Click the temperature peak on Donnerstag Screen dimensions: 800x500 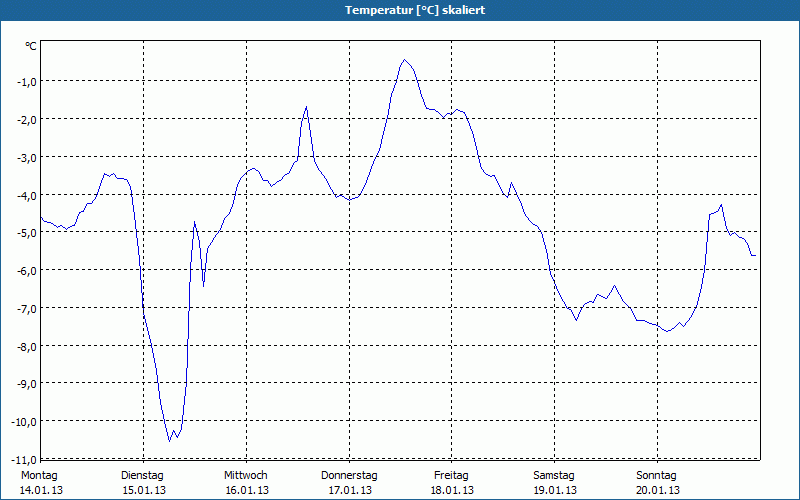(x=405, y=60)
